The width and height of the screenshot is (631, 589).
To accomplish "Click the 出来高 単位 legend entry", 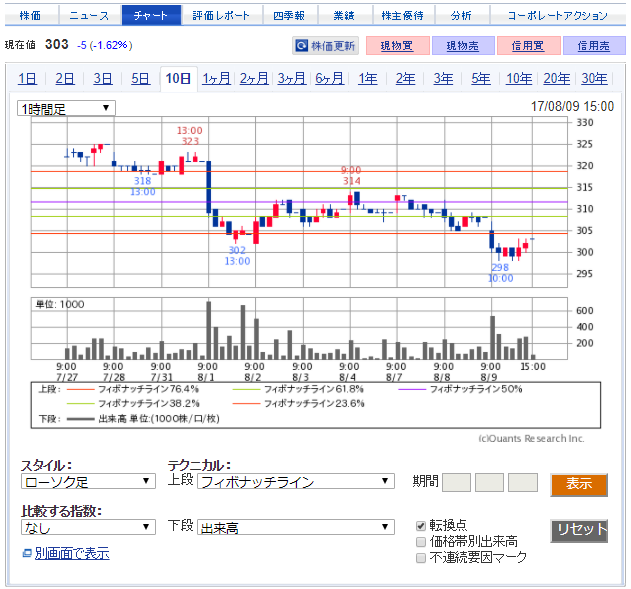I will tap(143, 419).
